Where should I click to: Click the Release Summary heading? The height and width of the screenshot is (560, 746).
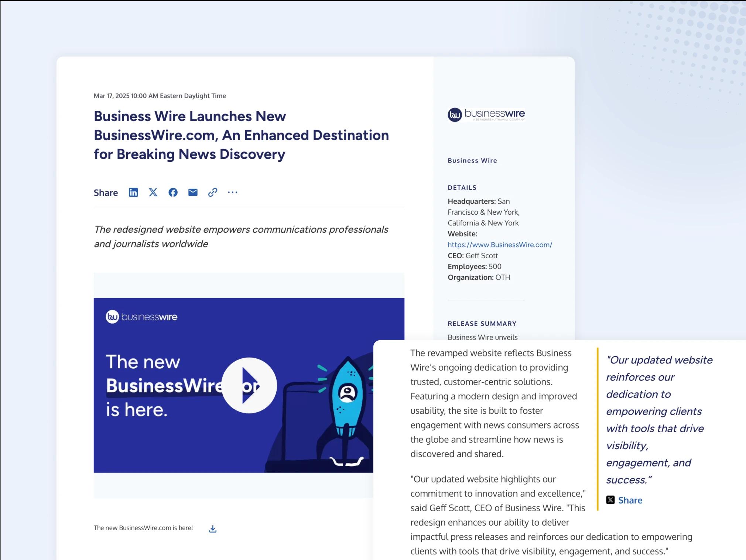click(482, 324)
